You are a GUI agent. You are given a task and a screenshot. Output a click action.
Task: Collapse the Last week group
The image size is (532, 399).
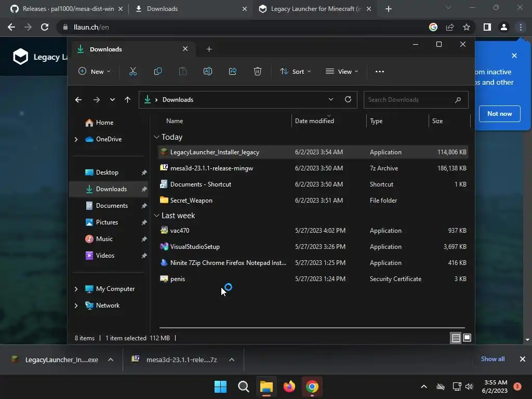[156, 216]
